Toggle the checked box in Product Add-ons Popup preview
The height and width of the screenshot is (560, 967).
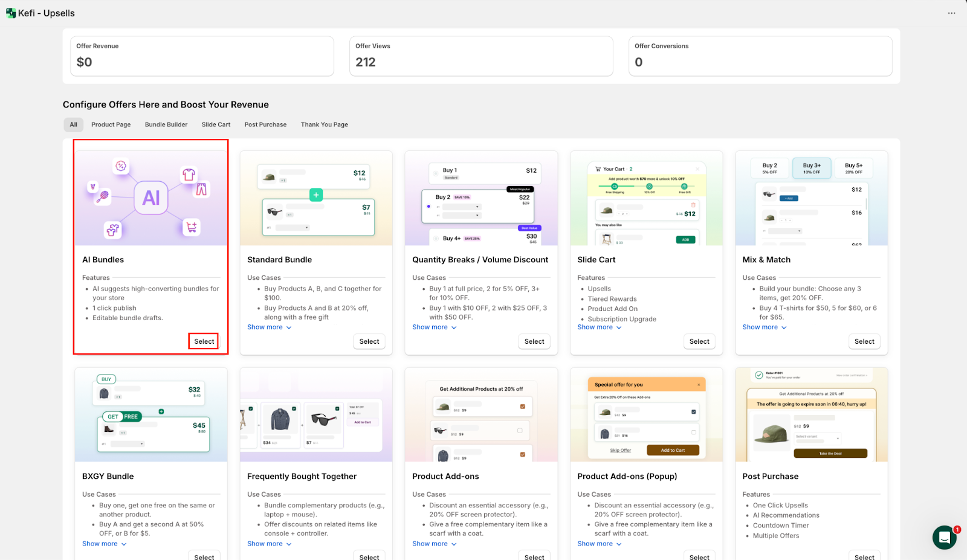[x=693, y=412]
